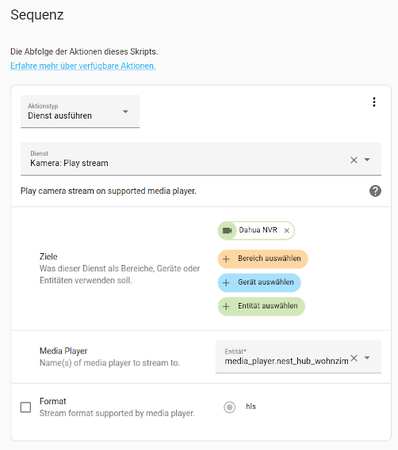Open the service help question mark icon
This screenshot has width=398, height=450.
pos(375,191)
